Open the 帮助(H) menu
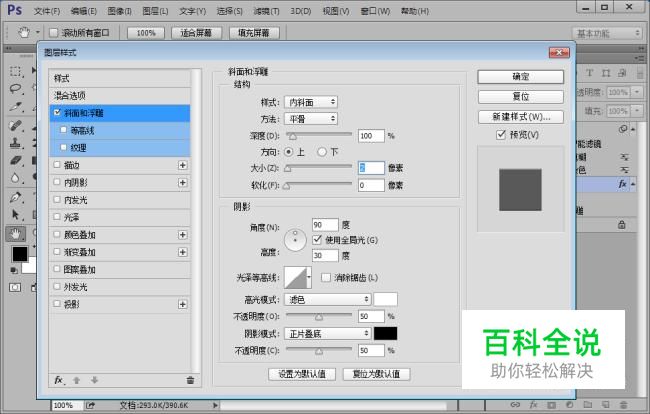Image resolution: width=650 pixels, height=414 pixels. tap(415, 11)
